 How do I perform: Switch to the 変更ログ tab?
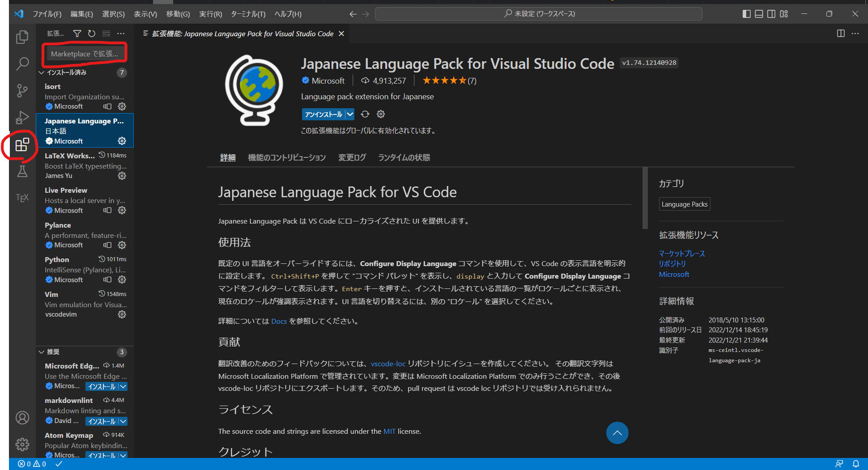click(352, 157)
